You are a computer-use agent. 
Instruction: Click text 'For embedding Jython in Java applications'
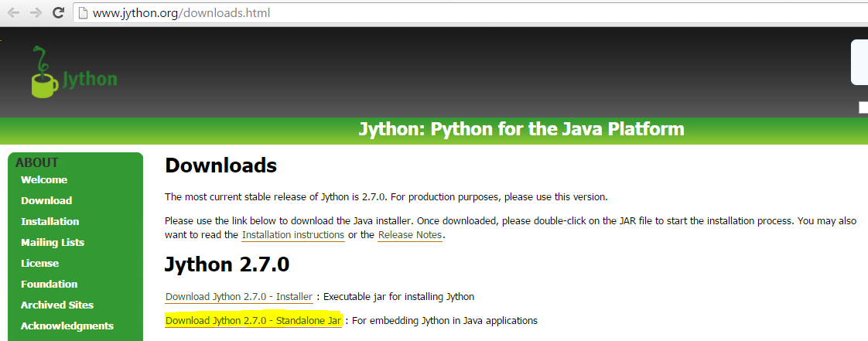445,321
